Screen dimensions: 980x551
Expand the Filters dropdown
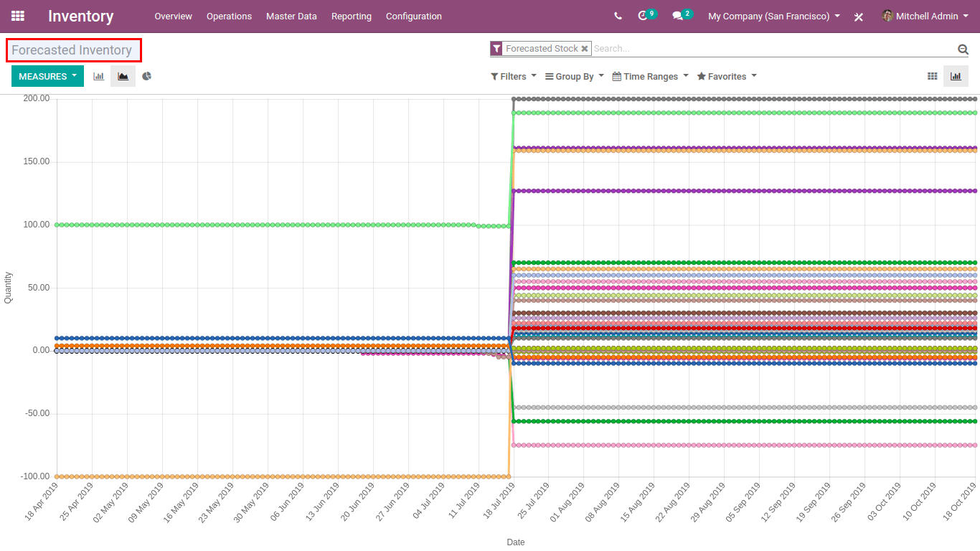514,76
